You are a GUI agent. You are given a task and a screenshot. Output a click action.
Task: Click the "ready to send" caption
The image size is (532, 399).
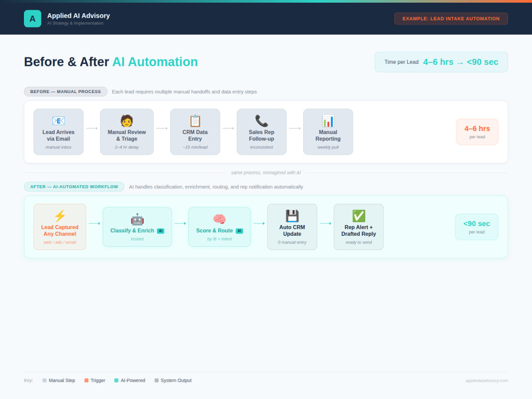coord(359,242)
